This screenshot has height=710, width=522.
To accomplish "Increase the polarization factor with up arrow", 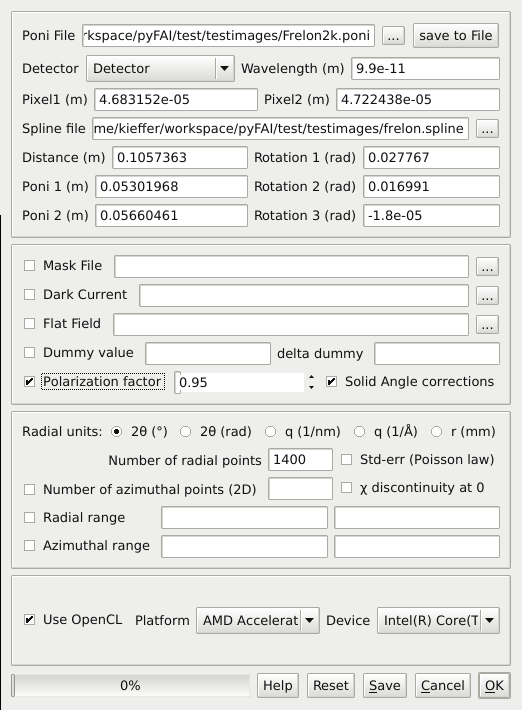I will (x=311, y=377).
